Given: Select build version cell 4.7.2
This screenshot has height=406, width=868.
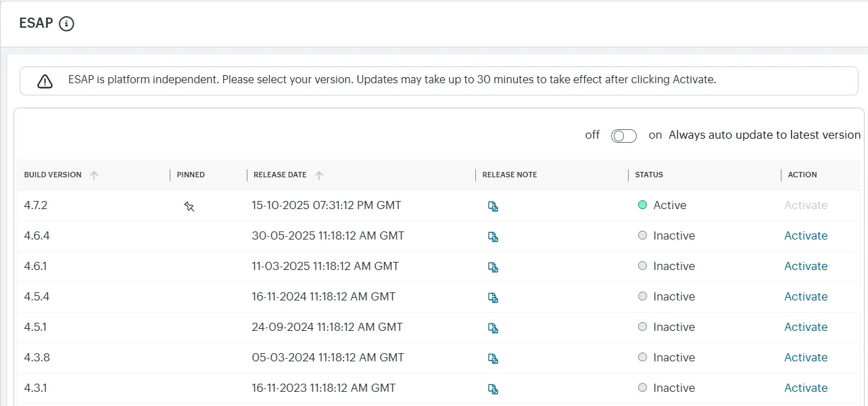Looking at the screenshot, I should point(36,205).
